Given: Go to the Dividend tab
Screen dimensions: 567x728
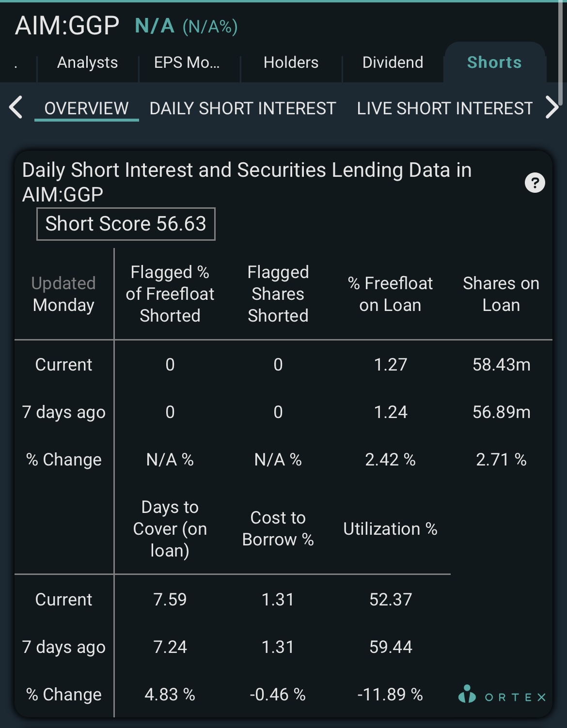Looking at the screenshot, I should (x=393, y=62).
